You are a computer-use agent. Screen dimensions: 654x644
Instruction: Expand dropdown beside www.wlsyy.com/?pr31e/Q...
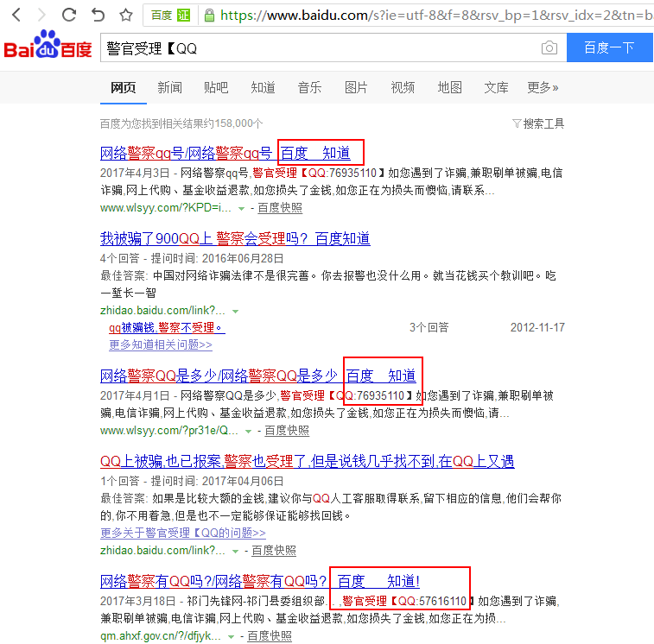coord(248,431)
